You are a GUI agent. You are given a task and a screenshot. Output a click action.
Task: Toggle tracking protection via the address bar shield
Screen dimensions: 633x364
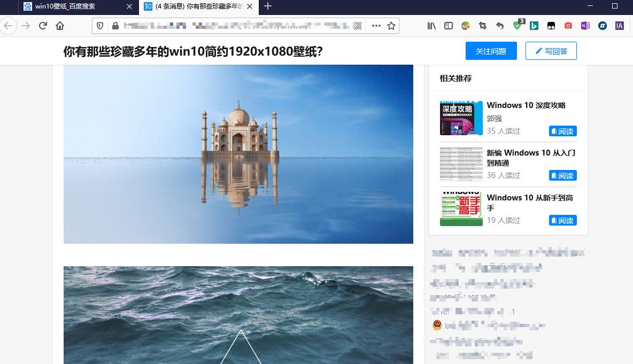tap(99, 25)
